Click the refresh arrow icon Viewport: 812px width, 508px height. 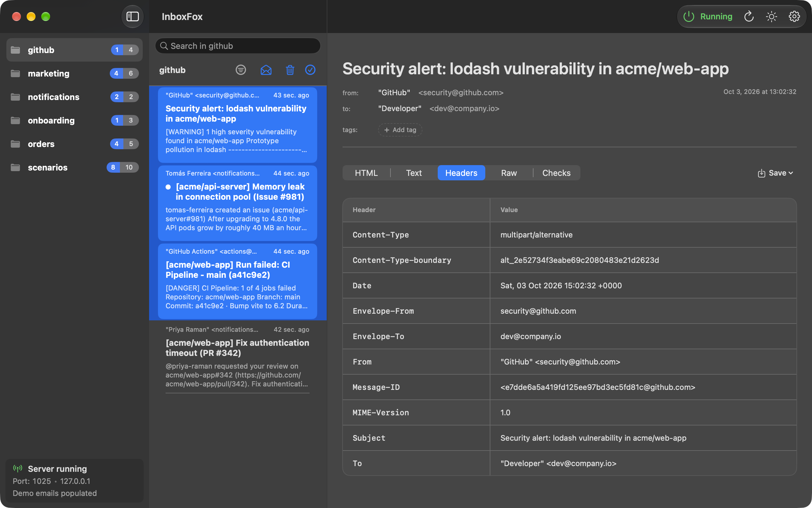pyautogui.click(x=749, y=17)
